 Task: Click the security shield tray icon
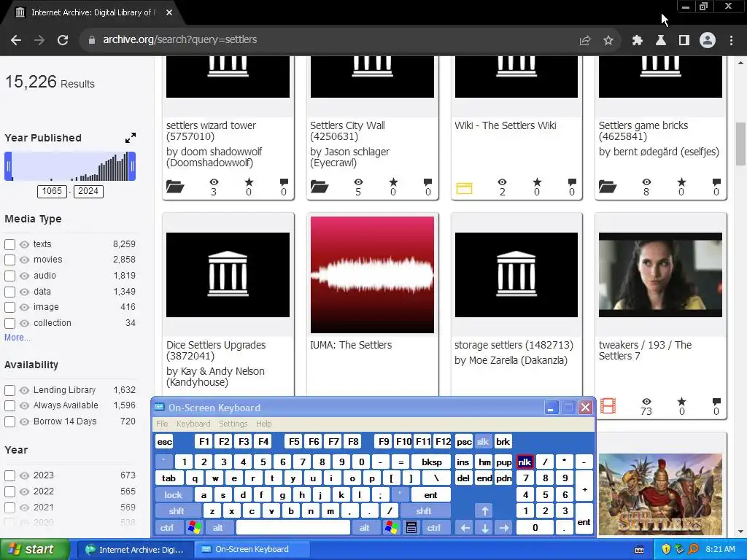tap(665, 549)
